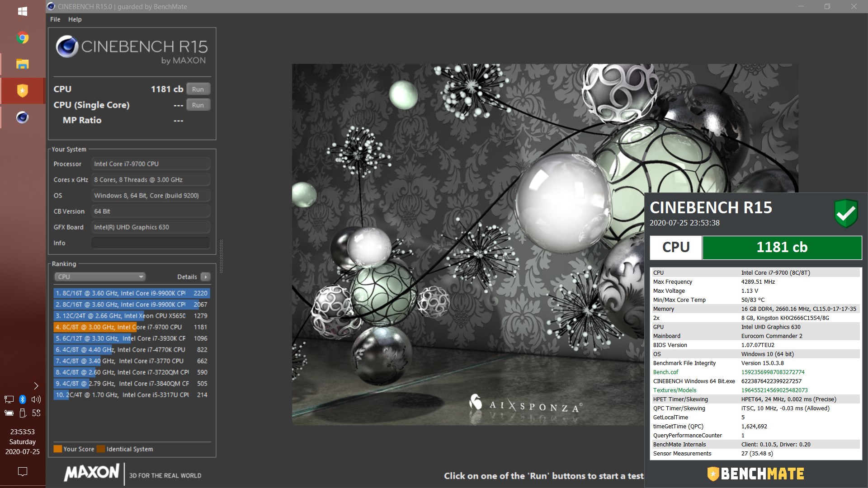Image resolution: width=868 pixels, height=488 pixels.
Task: Open the File menu
Action: [55, 19]
